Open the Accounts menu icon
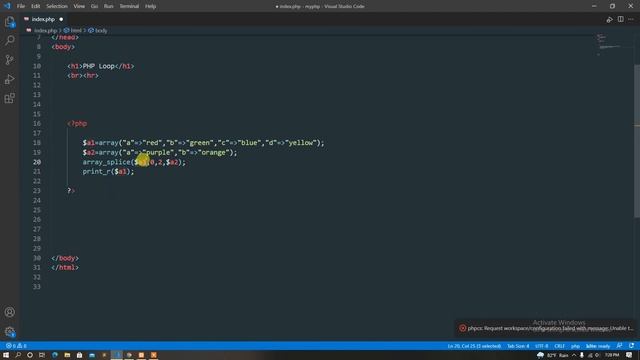640x360 pixels. click(x=10, y=312)
